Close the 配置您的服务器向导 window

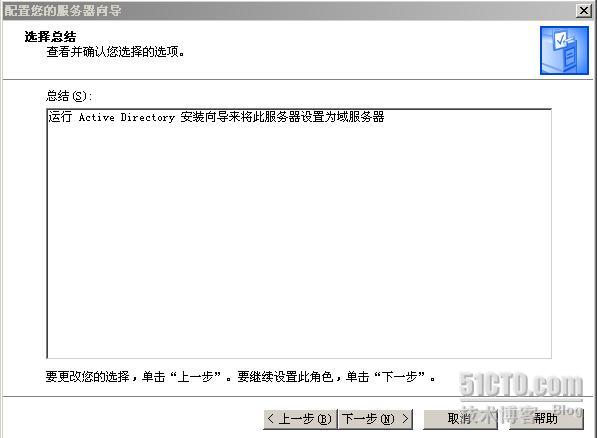coord(584,11)
